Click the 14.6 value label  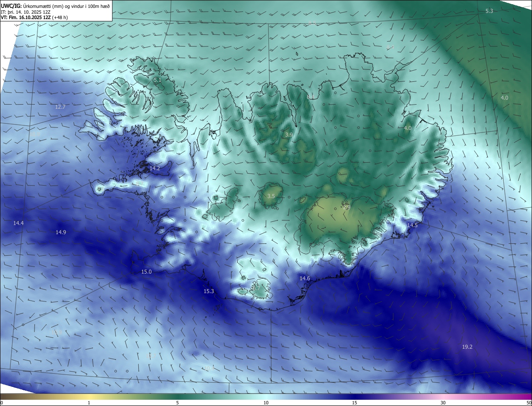point(305,278)
